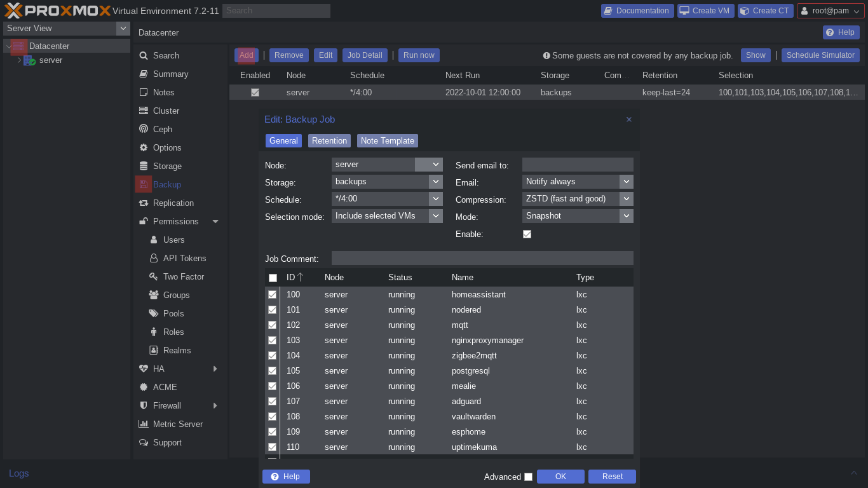Click the Proxmox logo
This screenshot has width=868, height=488.
point(57,10)
